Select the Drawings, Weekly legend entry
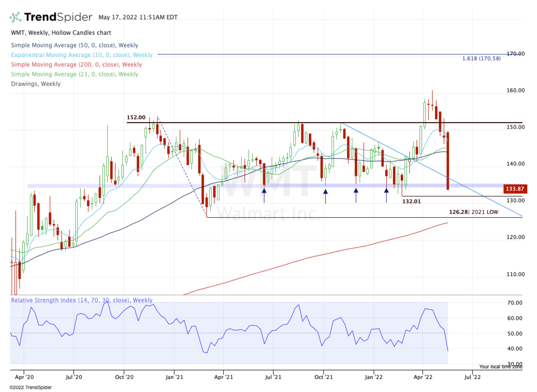The height and width of the screenshot is (392, 537). pos(36,84)
